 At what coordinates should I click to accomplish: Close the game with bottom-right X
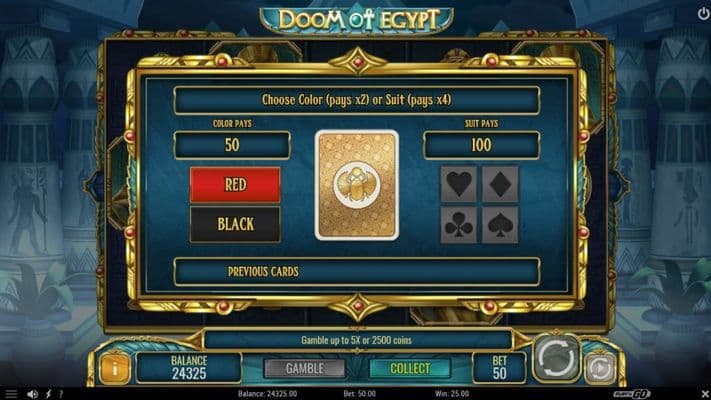[x=705, y=394]
